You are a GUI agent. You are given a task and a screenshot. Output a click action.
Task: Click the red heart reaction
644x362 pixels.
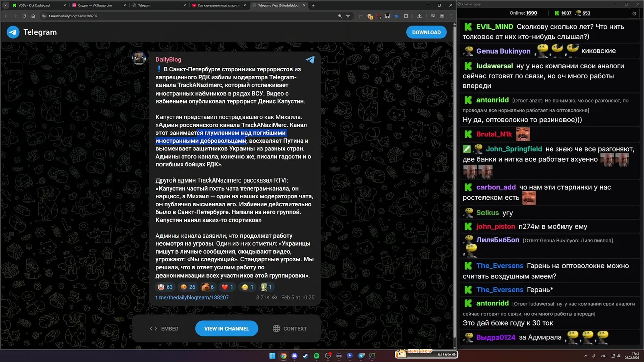click(228, 287)
